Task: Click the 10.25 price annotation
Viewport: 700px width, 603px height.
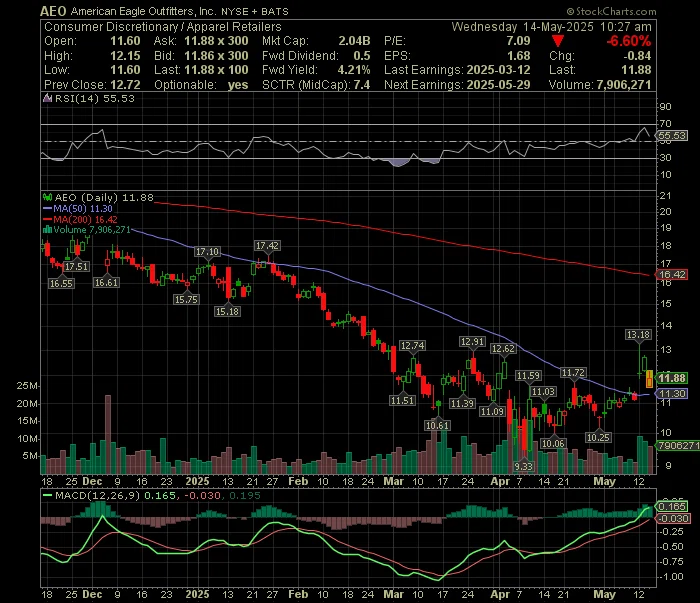Action: tap(598, 437)
